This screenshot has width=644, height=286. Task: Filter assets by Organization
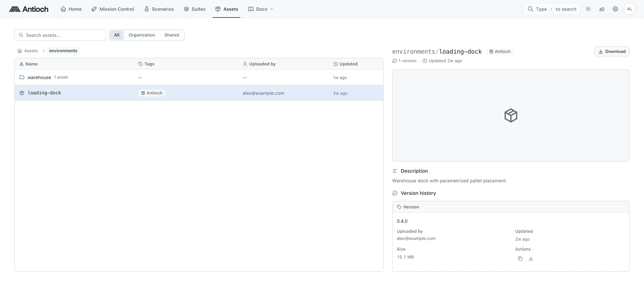(142, 35)
